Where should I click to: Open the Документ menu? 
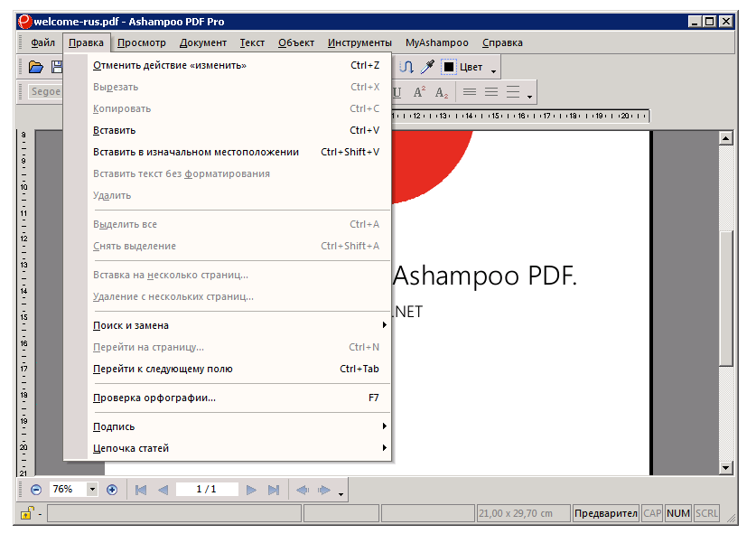tap(203, 42)
